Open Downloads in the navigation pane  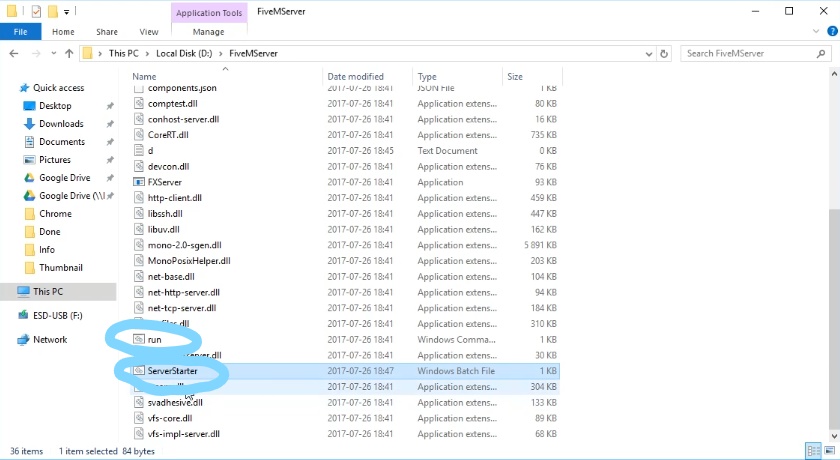[x=61, y=124]
